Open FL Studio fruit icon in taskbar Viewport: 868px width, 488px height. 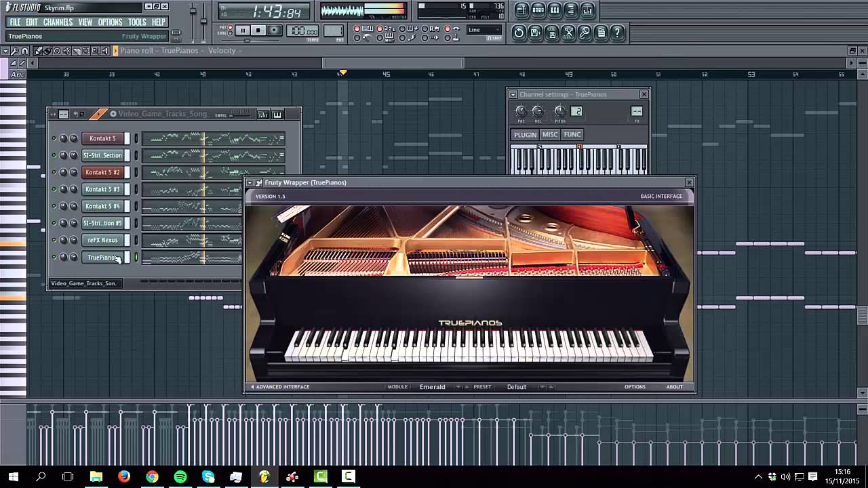[x=264, y=476]
